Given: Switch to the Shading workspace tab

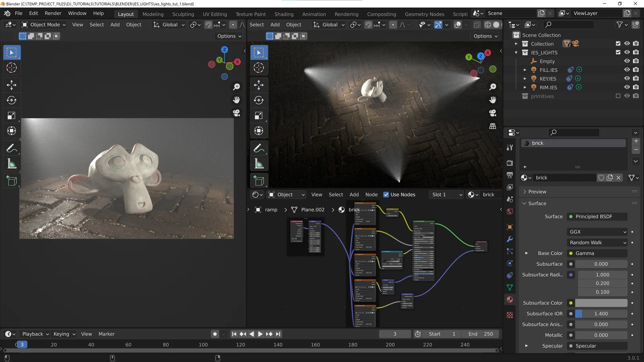Looking at the screenshot, I should click(x=284, y=14).
